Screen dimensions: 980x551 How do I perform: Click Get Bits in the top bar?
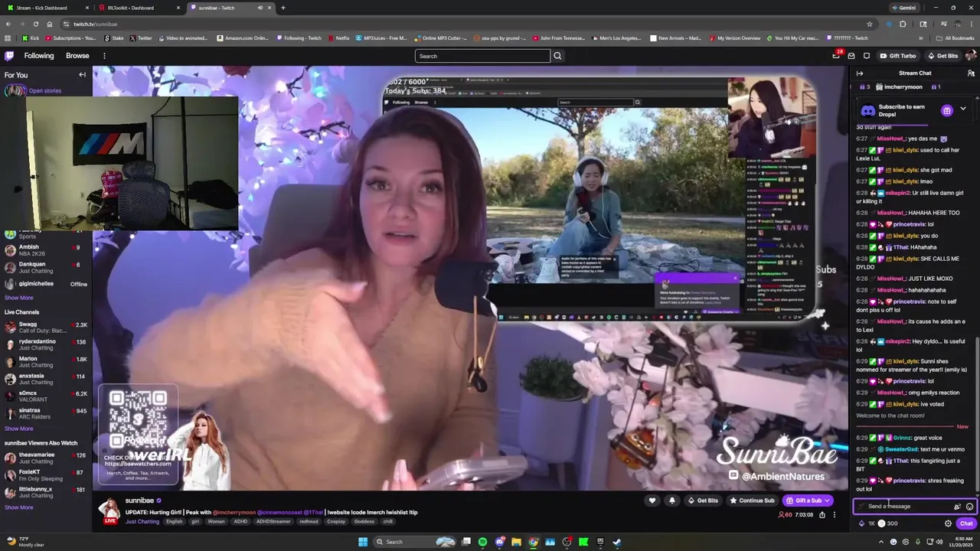[942, 56]
